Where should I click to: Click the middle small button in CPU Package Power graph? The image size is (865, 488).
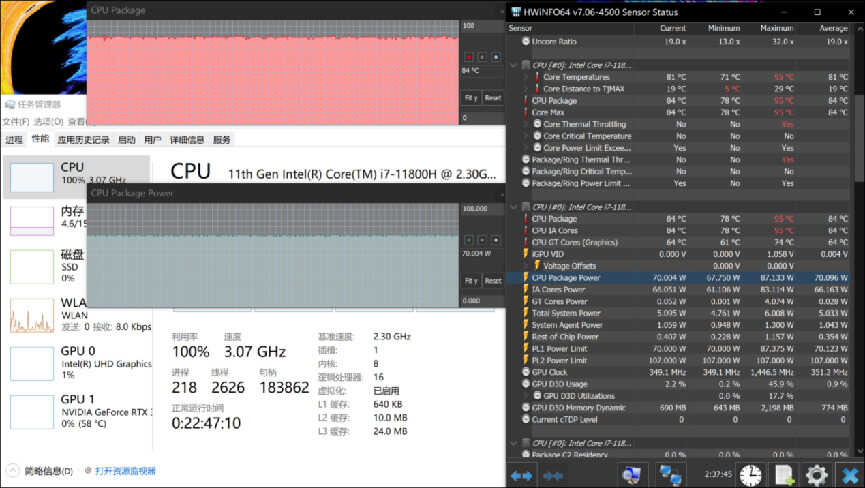482,240
